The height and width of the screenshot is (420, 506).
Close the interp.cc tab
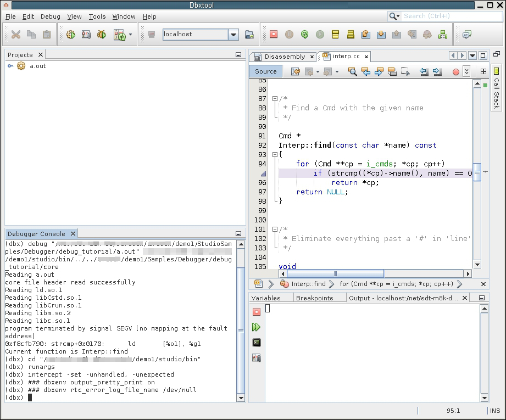(366, 57)
